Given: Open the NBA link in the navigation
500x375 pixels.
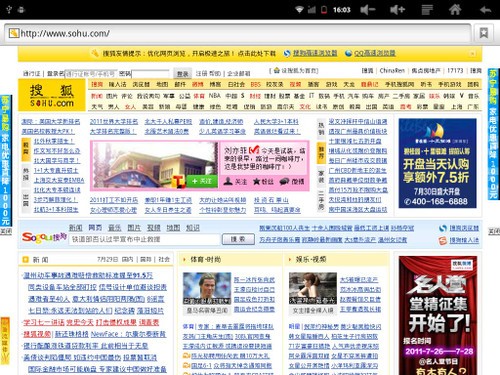Looking at the screenshot, I should [x=215, y=96].
